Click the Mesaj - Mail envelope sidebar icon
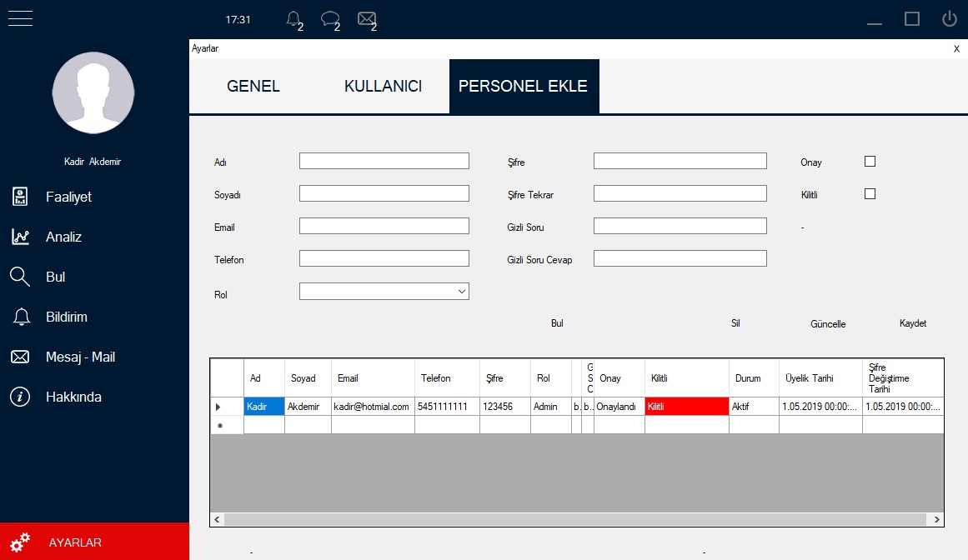 tap(20, 357)
